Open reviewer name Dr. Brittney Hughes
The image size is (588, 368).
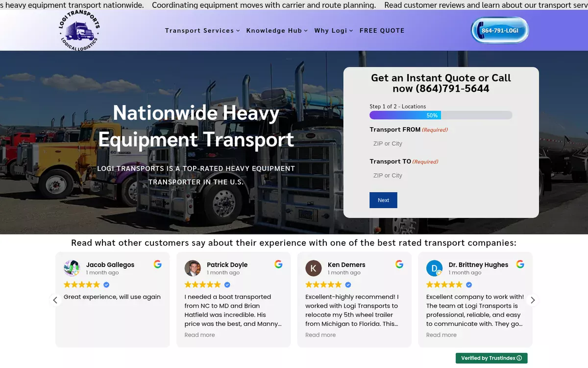478,264
